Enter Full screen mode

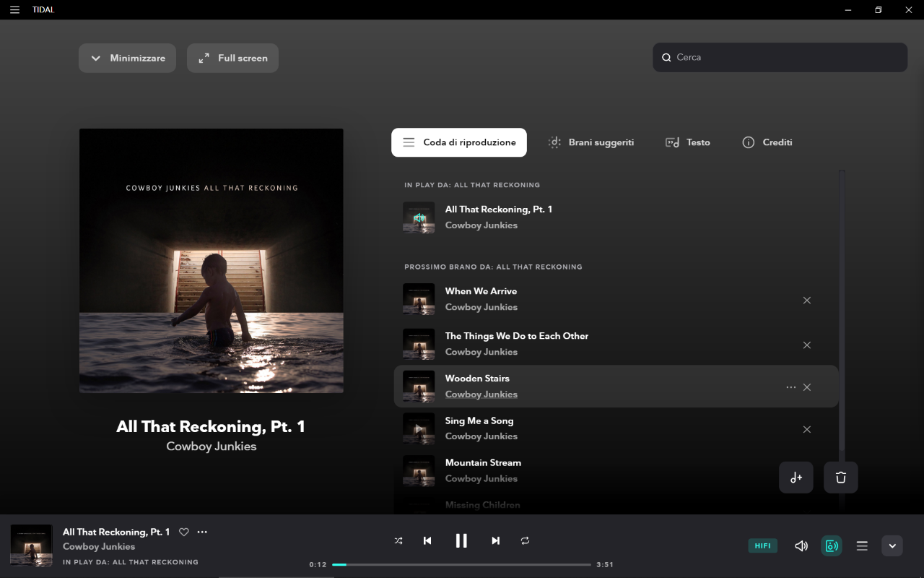[232, 58]
